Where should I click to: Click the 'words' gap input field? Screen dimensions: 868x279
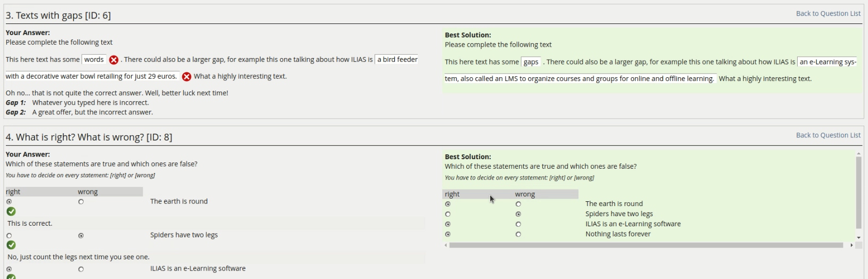pyautogui.click(x=94, y=60)
